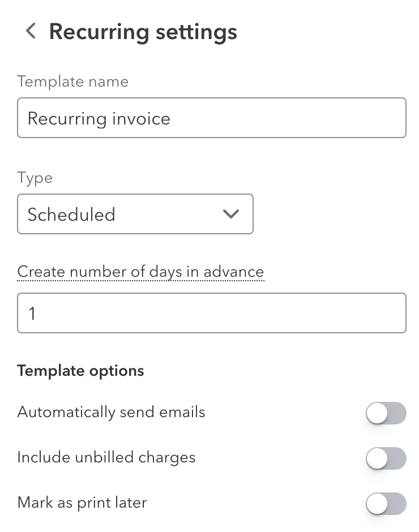Toggle the Mark as print later switch
This screenshot has width=419, height=532.
click(386, 504)
